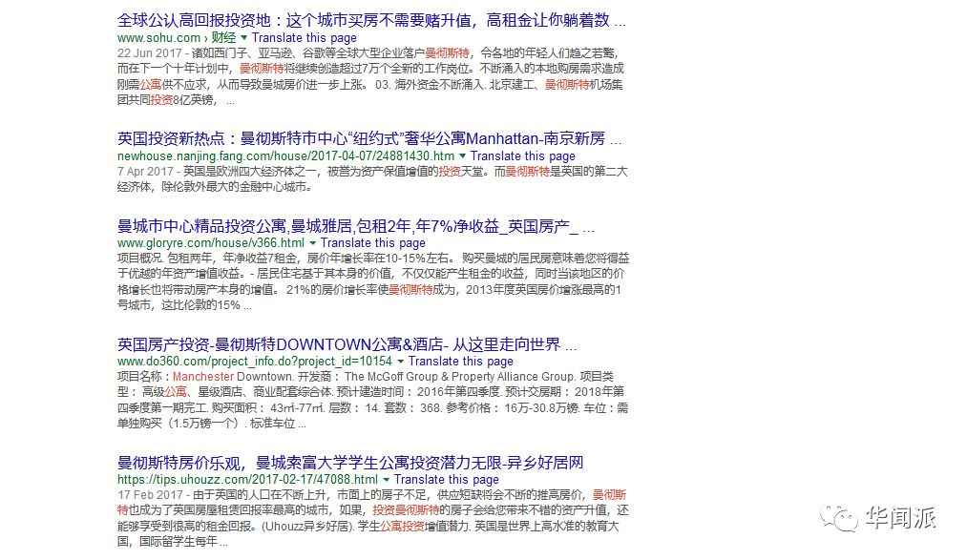This screenshot has width=967, height=560.
Task: Expand dropdown arrow after tips.uhouzz.com URL
Action: pyautogui.click(x=386, y=480)
